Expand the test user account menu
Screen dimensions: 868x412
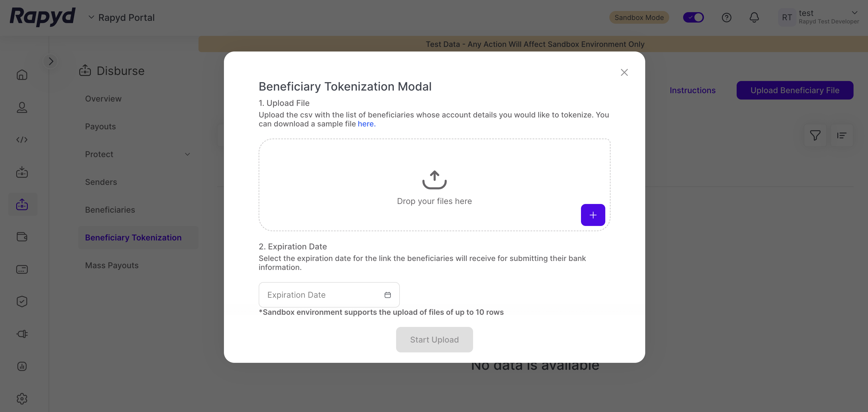(854, 13)
